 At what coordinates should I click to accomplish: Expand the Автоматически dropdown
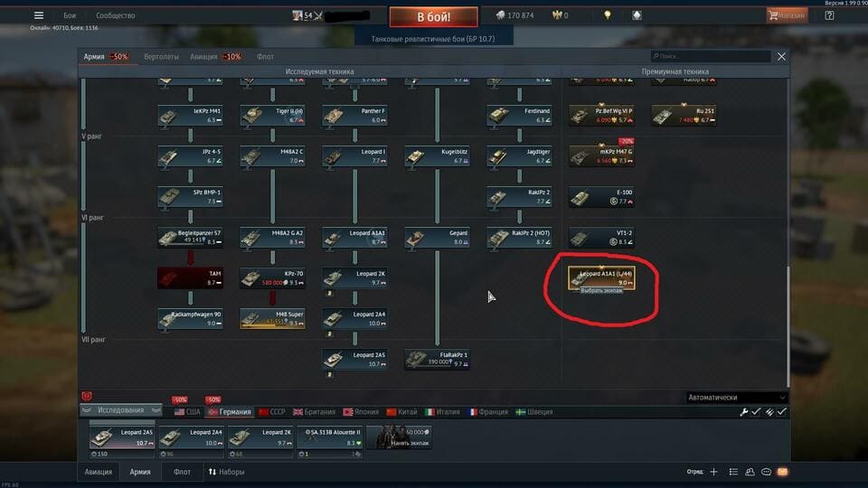tap(736, 398)
